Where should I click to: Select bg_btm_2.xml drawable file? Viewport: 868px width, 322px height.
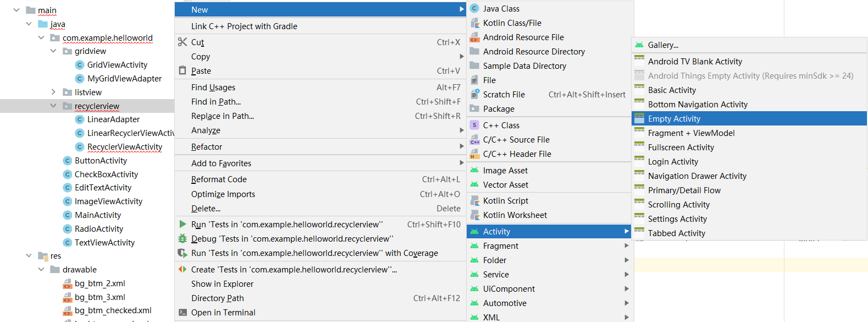tap(100, 283)
